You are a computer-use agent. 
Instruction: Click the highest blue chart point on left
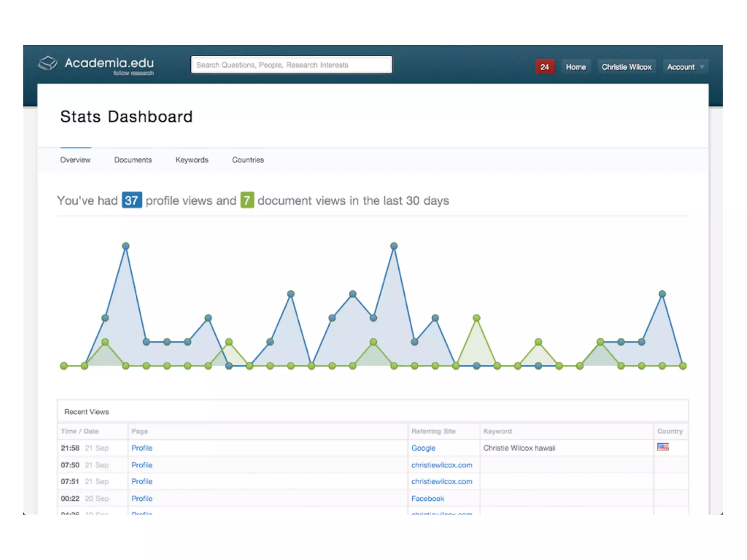tap(126, 246)
